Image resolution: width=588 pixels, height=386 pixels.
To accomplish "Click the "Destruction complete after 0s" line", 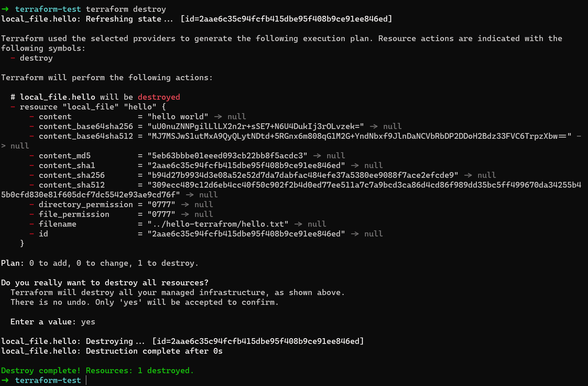I will (154, 351).
